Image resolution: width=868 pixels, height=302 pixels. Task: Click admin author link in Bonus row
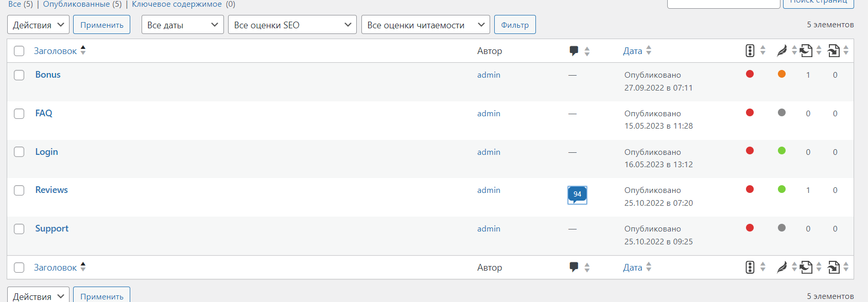pyautogui.click(x=489, y=75)
